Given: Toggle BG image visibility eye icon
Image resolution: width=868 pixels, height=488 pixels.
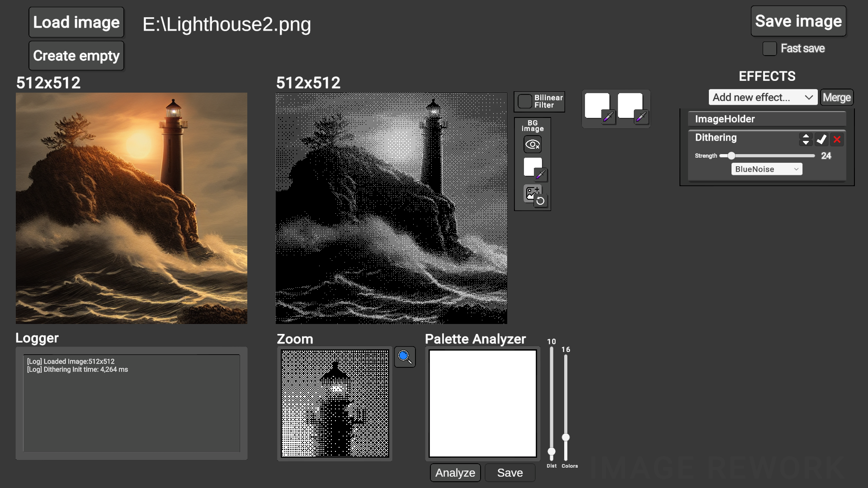Looking at the screenshot, I should click(x=533, y=145).
